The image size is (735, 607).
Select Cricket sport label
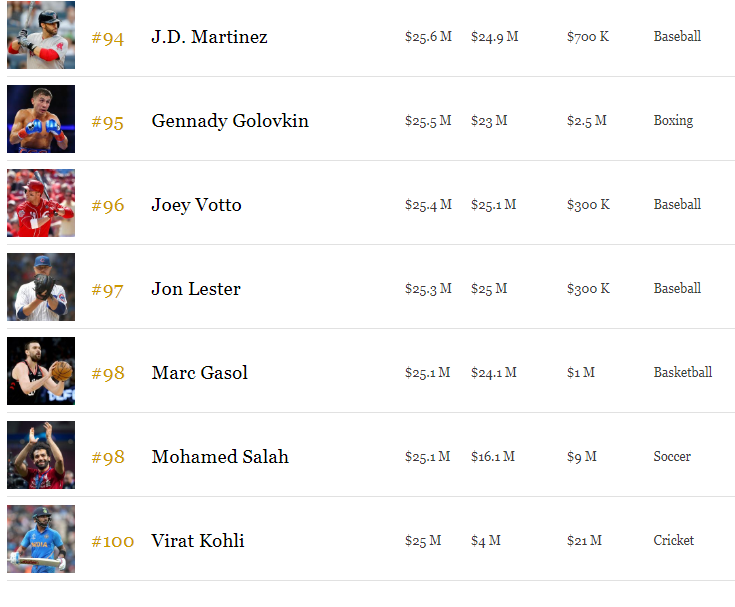[x=674, y=540]
